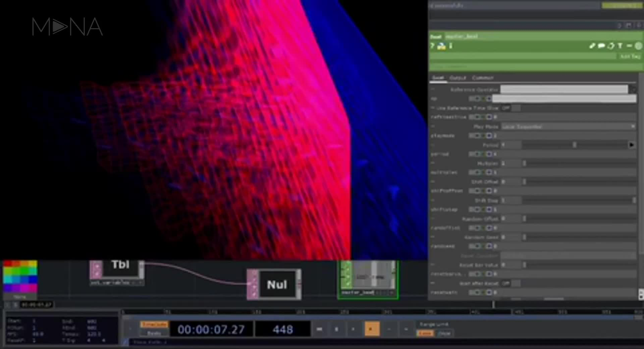Click the Add Tag button
Image resolution: width=644 pixels, height=349 pixels.
[x=630, y=56]
